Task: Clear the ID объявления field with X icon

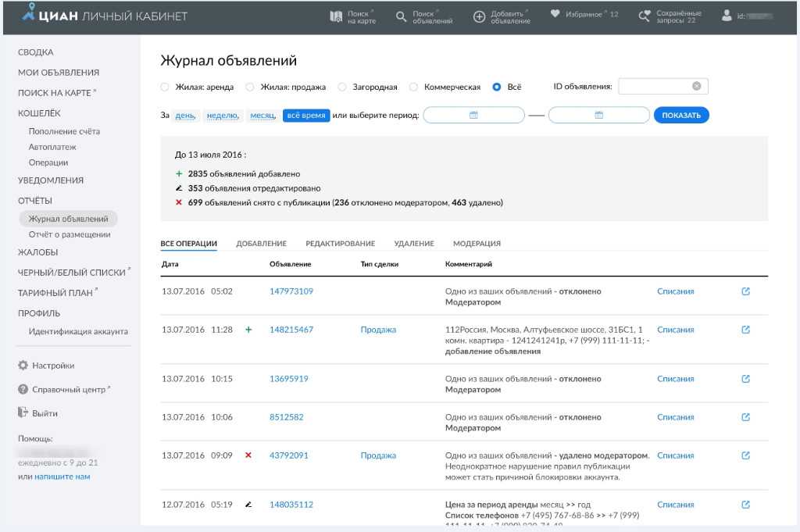Action: point(696,86)
